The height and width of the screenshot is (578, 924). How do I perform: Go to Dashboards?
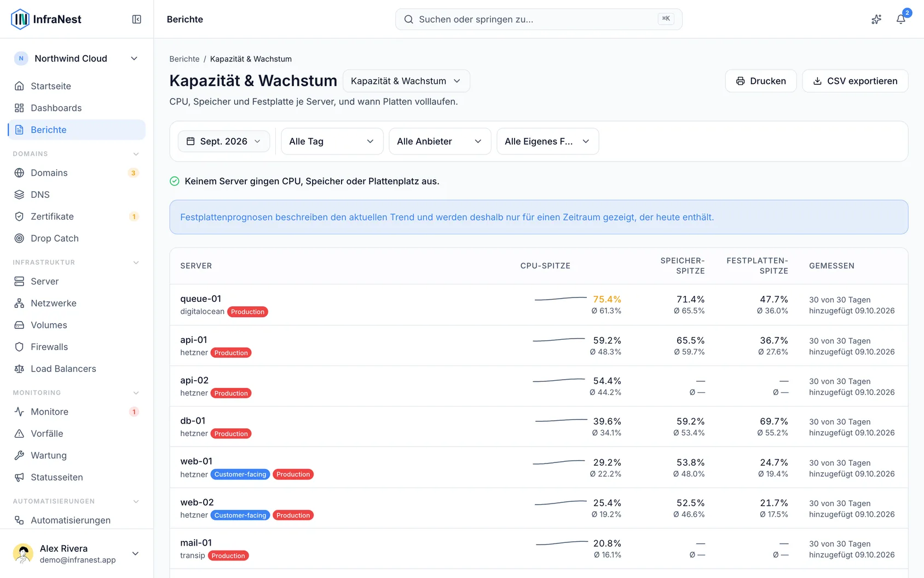[77, 108]
